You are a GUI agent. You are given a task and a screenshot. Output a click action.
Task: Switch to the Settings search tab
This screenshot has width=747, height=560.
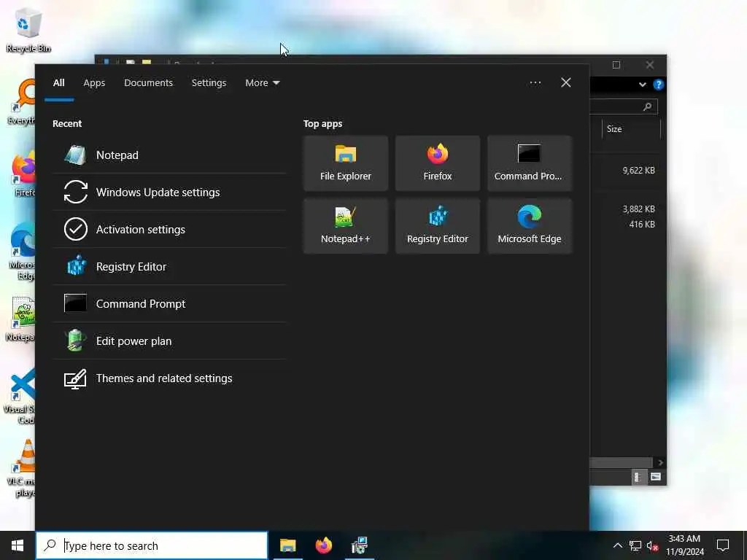209,83
